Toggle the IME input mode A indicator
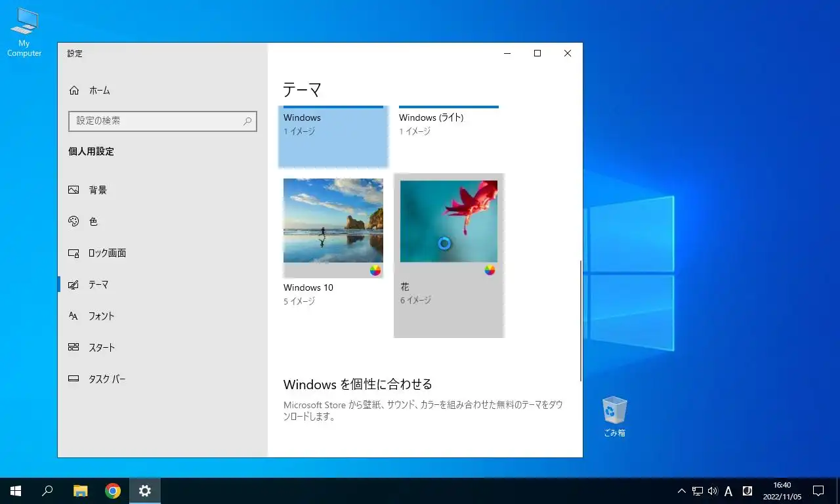This screenshot has width=840, height=504. (728, 491)
